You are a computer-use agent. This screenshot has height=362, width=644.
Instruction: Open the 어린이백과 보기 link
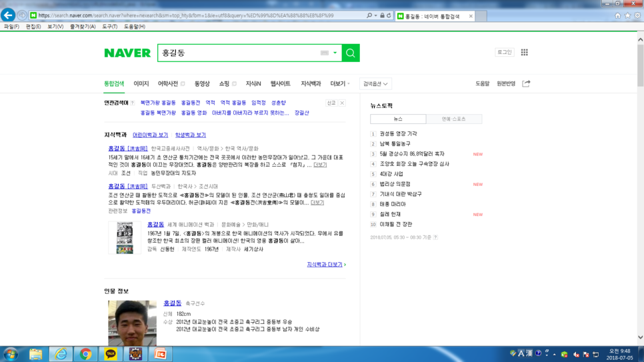point(150,135)
